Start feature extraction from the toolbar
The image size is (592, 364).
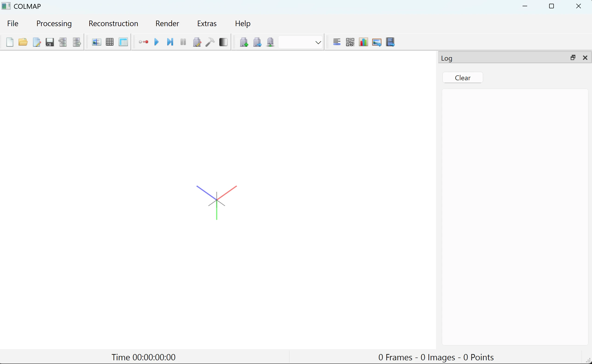click(x=97, y=42)
